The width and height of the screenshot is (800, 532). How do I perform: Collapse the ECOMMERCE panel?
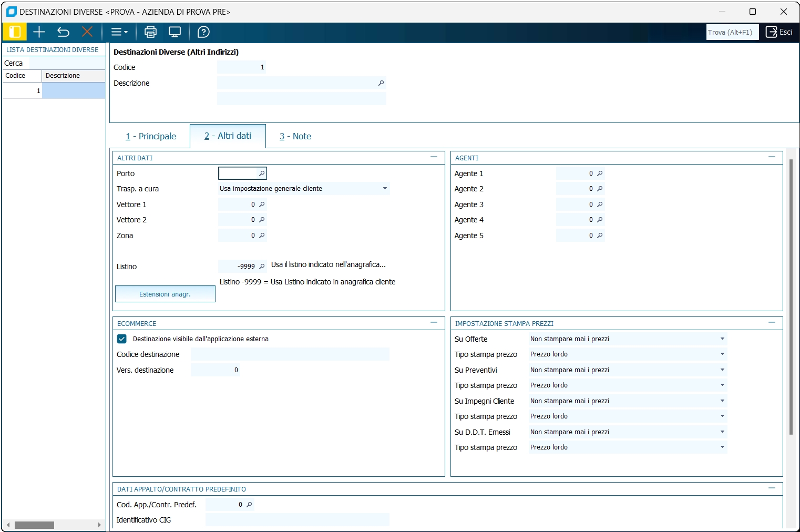click(434, 323)
